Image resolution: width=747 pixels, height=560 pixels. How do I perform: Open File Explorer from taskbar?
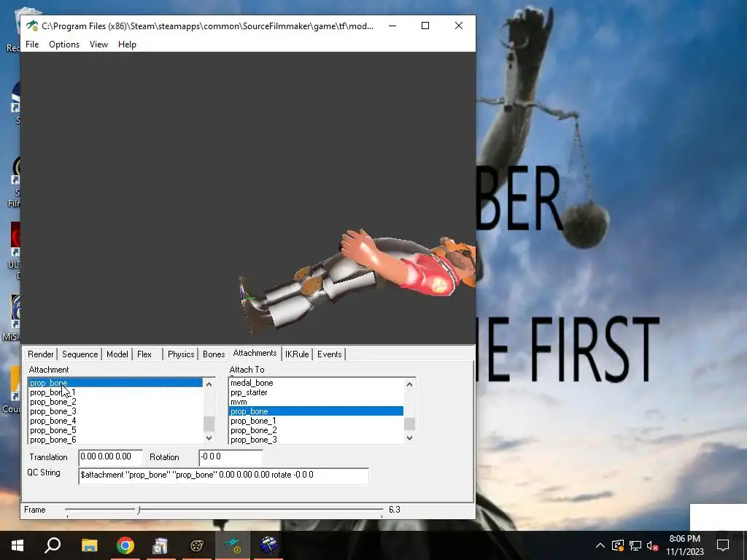pos(89,545)
